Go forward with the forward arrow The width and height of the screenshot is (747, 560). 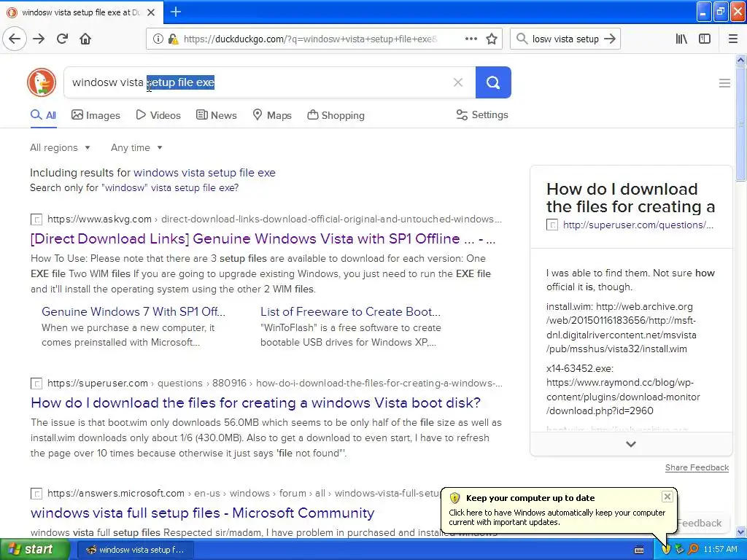[x=39, y=39]
